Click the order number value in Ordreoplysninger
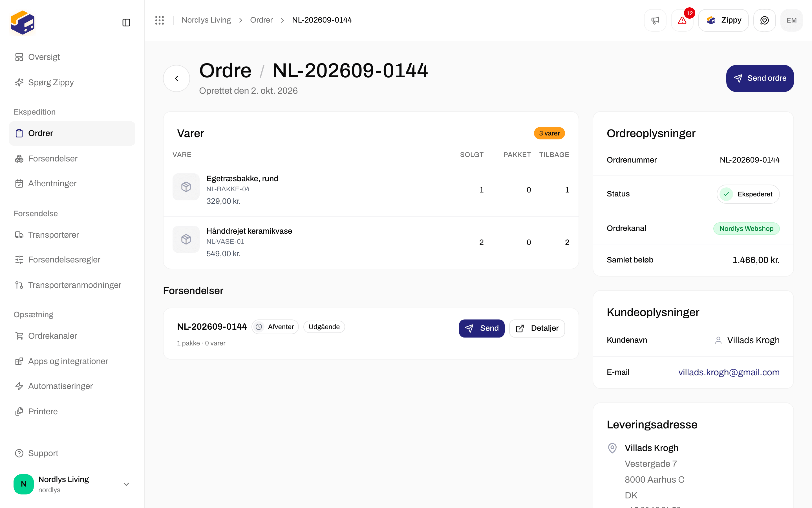Image resolution: width=812 pixels, height=508 pixels. pyautogui.click(x=749, y=160)
